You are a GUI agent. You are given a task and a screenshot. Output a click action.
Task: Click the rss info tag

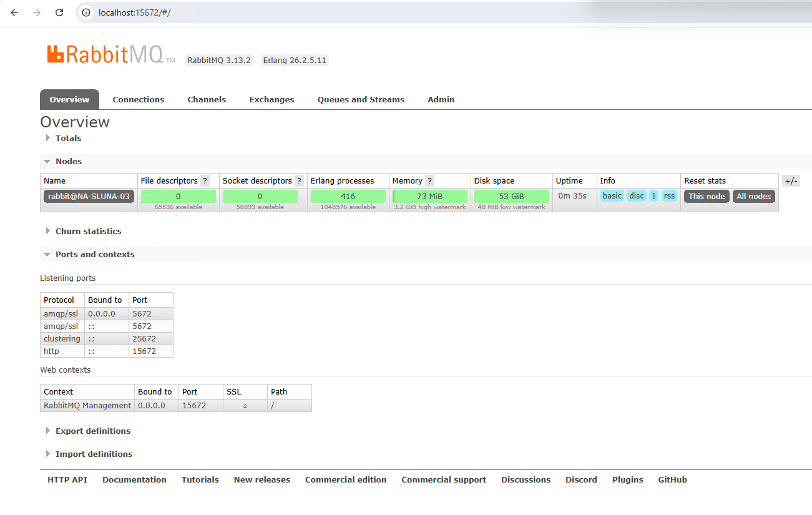[669, 196]
